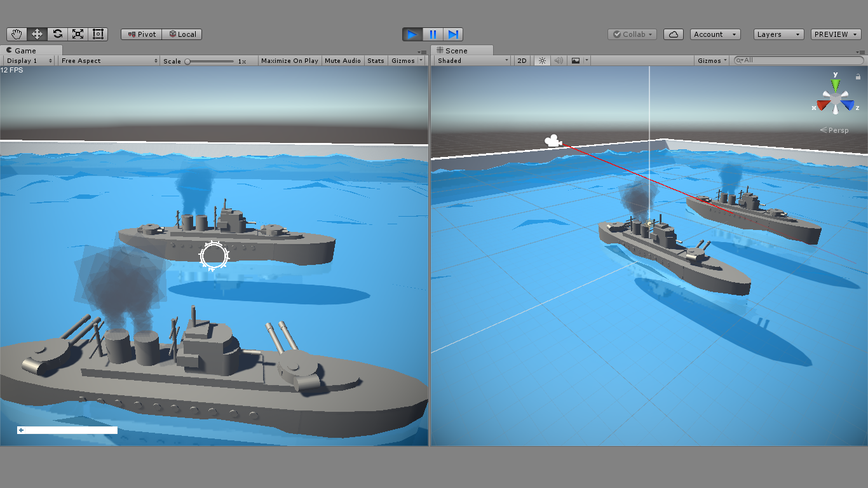This screenshot has height=488, width=868.
Task: Toggle Maximize On Play
Action: [x=289, y=61]
